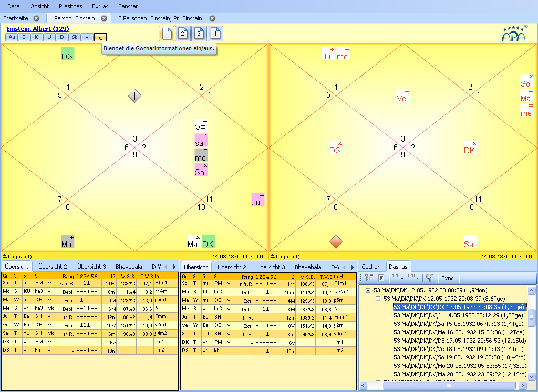
Task: Select the Dashas tab
Action: coord(398,267)
